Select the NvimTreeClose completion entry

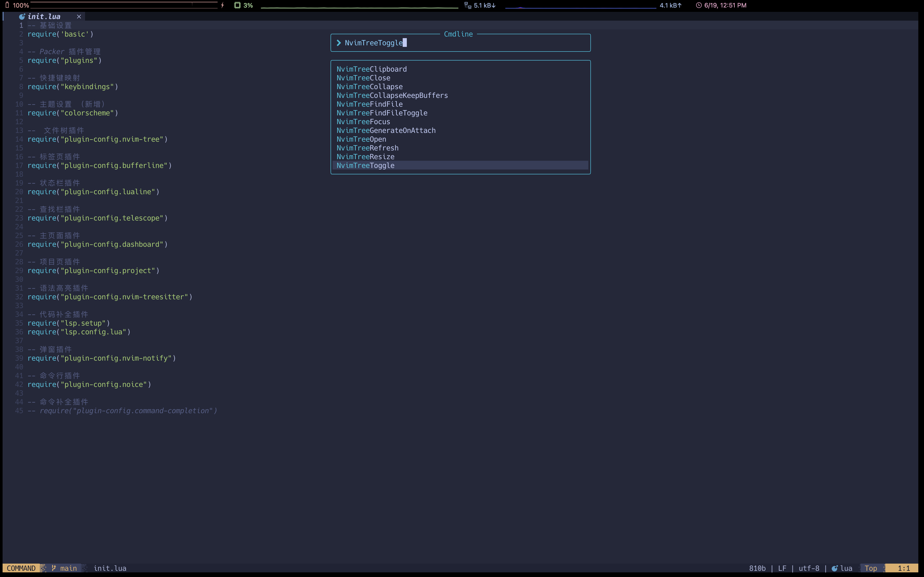coord(363,78)
